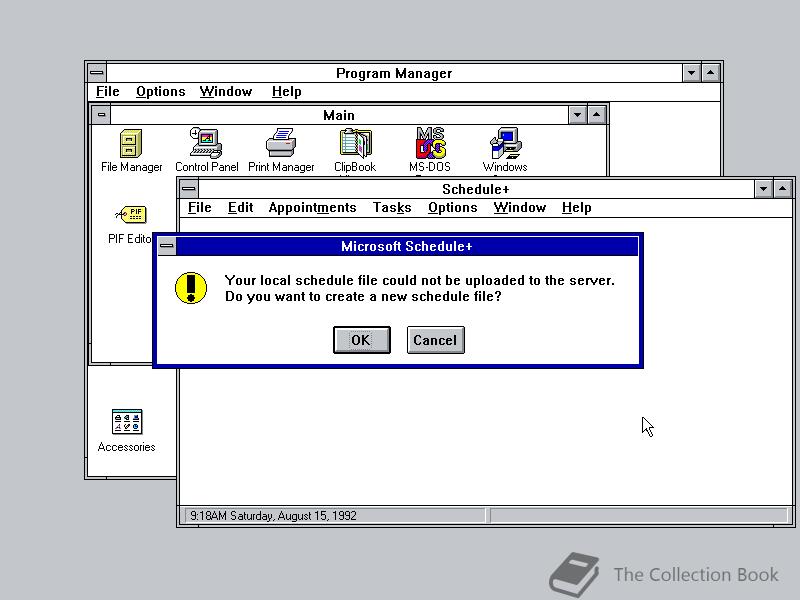Open the File Manager icon
This screenshot has width=800, height=600.
(131, 150)
